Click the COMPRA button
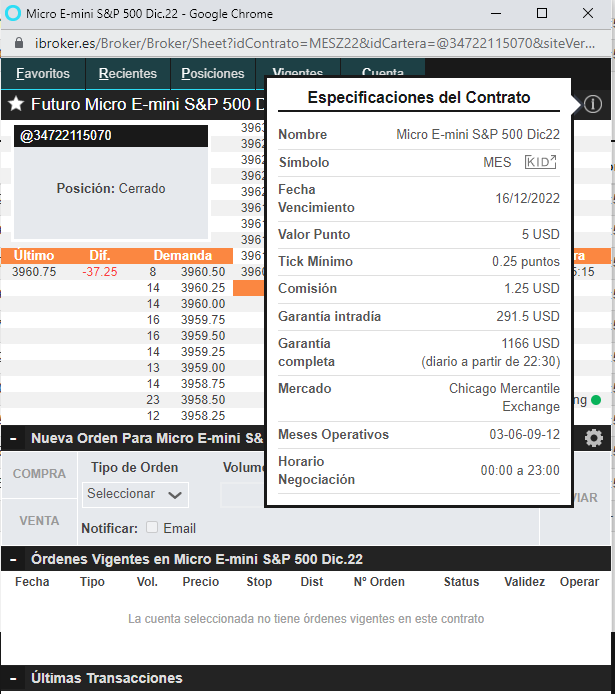Screen dimensions: 615x694 coord(39,474)
